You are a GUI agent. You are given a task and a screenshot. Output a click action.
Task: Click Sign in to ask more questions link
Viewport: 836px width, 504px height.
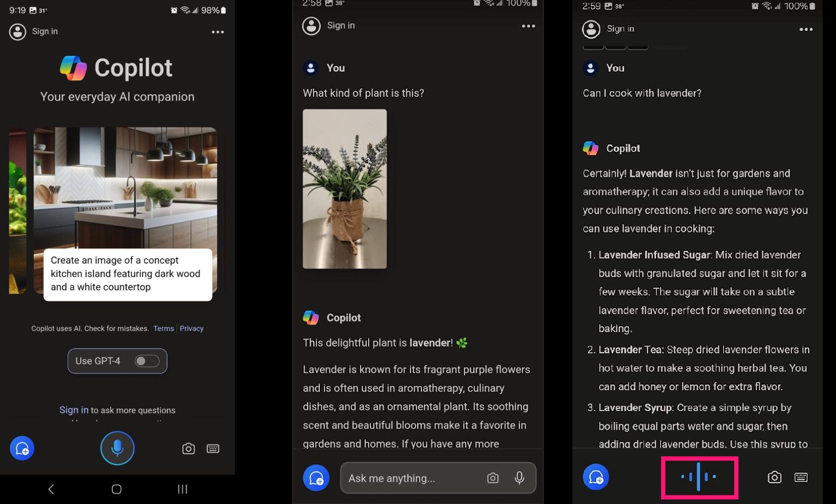74,410
